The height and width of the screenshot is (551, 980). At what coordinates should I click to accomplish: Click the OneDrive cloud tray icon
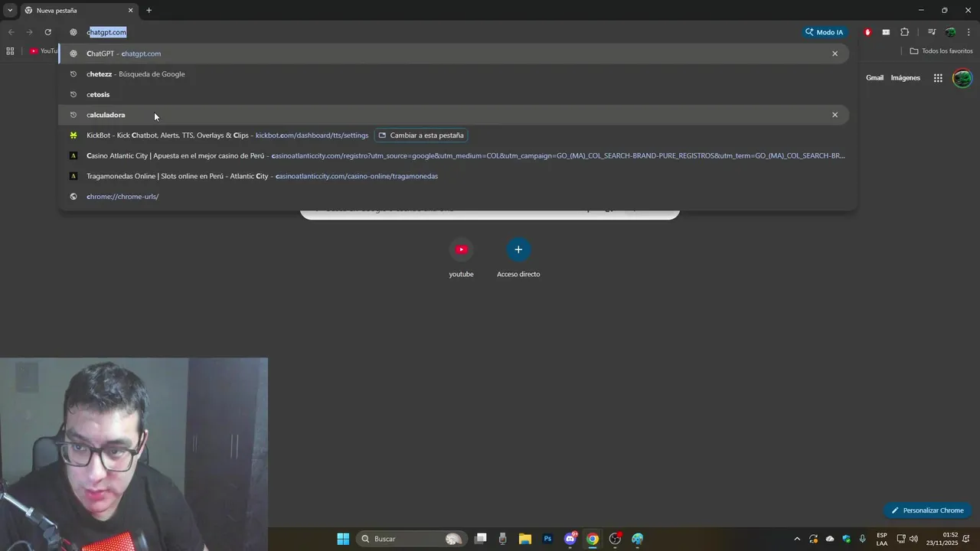(x=830, y=539)
